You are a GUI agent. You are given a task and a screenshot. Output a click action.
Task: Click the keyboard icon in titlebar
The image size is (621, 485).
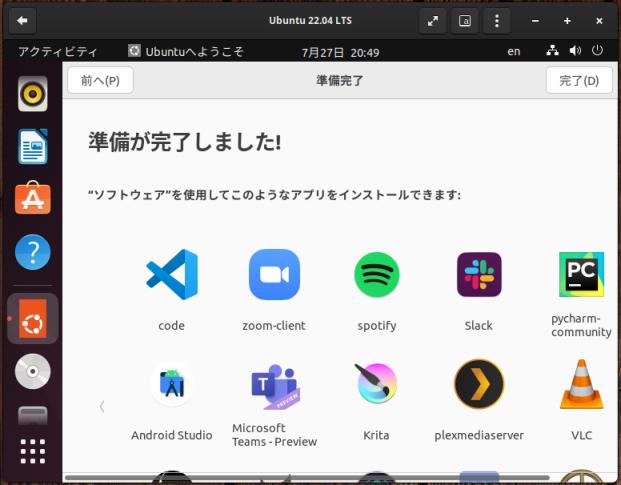(465, 21)
